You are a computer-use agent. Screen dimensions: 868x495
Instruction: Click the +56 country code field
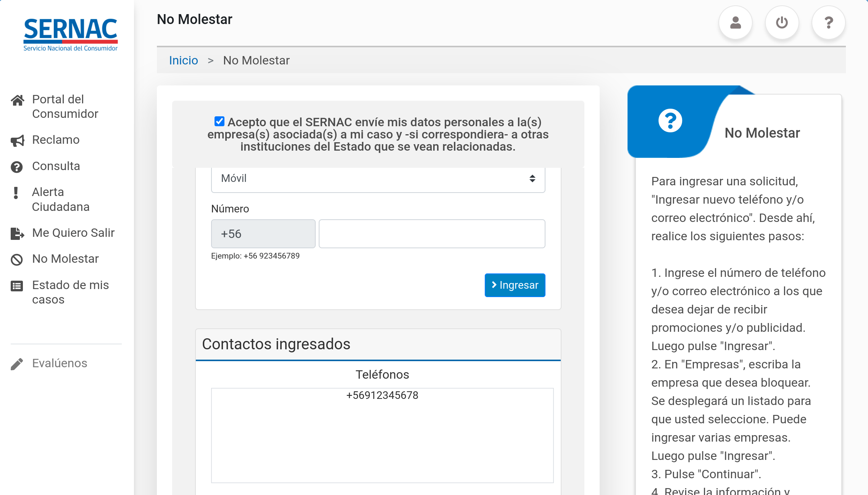click(x=263, y=234)
